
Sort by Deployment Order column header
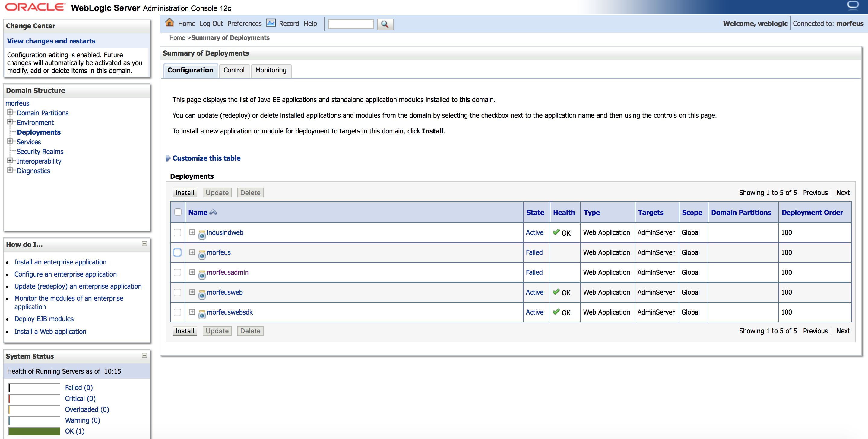(812, 213)
